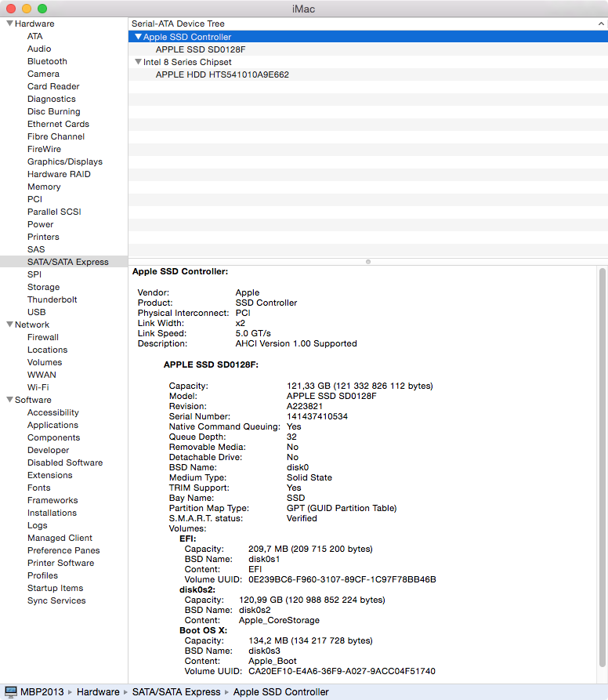Select Volumes under Network
Viewport: 608px width, 700px height.
coord(45,361)
